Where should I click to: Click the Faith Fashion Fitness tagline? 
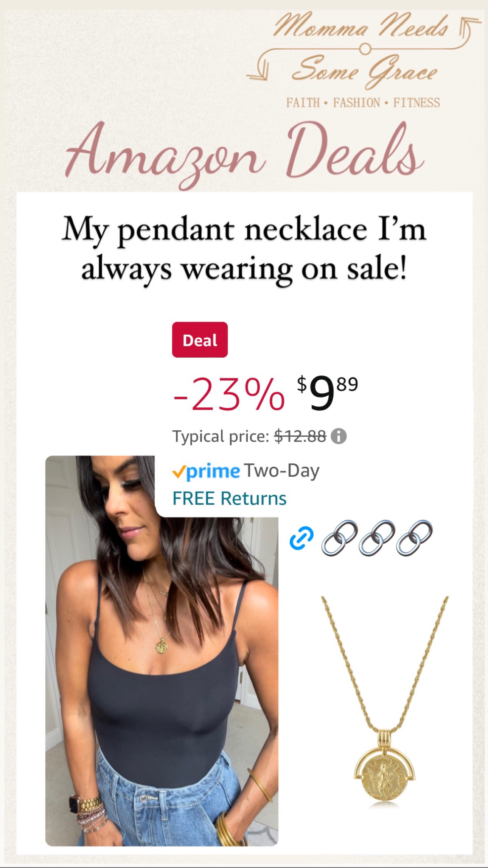point(363,103)
